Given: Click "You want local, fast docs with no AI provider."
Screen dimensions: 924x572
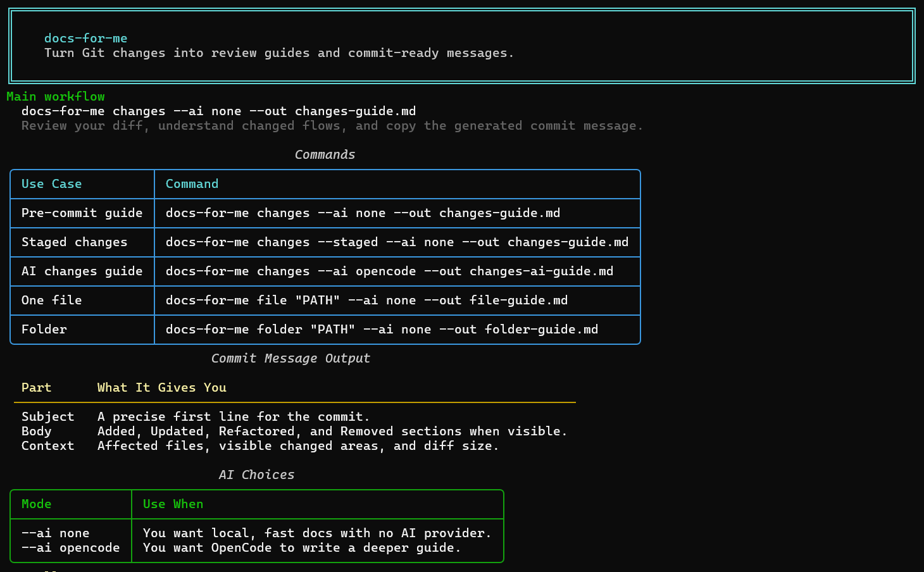Looking at the screenshot, I should [x=317, y=533].
